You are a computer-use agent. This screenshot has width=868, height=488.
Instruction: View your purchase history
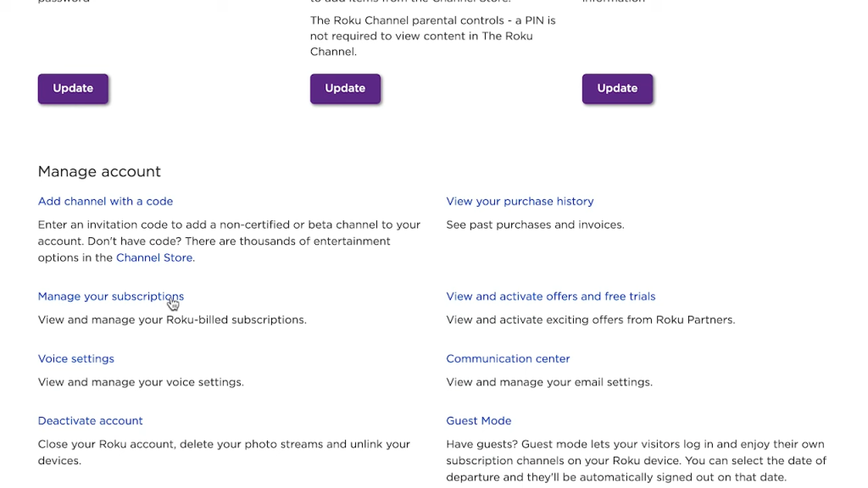coord(520,202)
